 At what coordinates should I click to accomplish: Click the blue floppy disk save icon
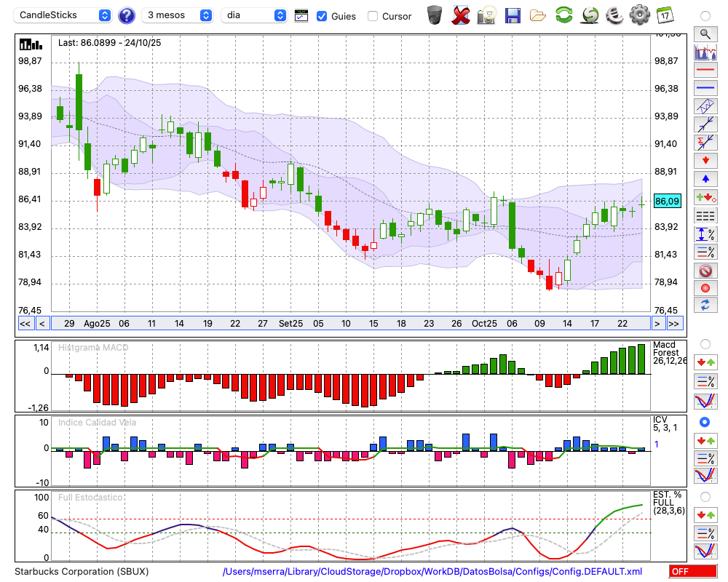coord(513,15)
